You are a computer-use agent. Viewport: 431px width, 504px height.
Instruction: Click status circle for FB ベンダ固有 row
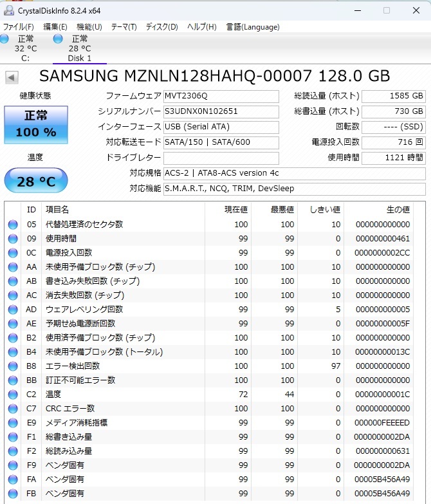pyautogui.click(x=13, y=494)
